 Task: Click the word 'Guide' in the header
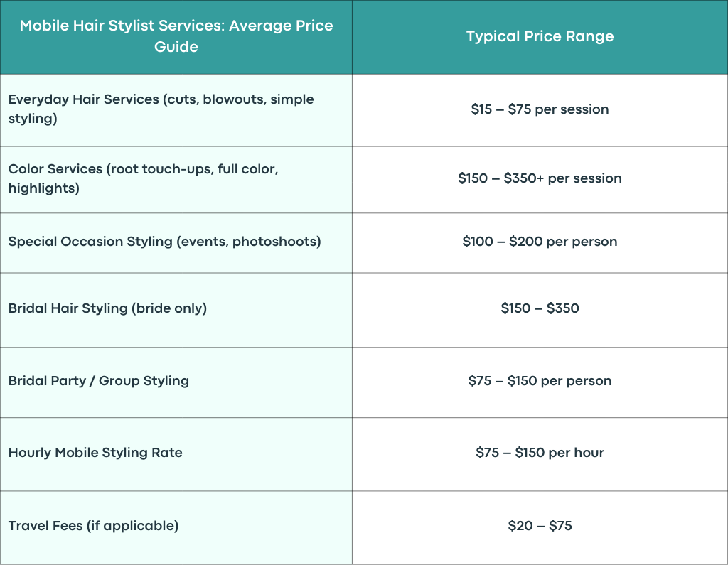(x=176, y=47)
